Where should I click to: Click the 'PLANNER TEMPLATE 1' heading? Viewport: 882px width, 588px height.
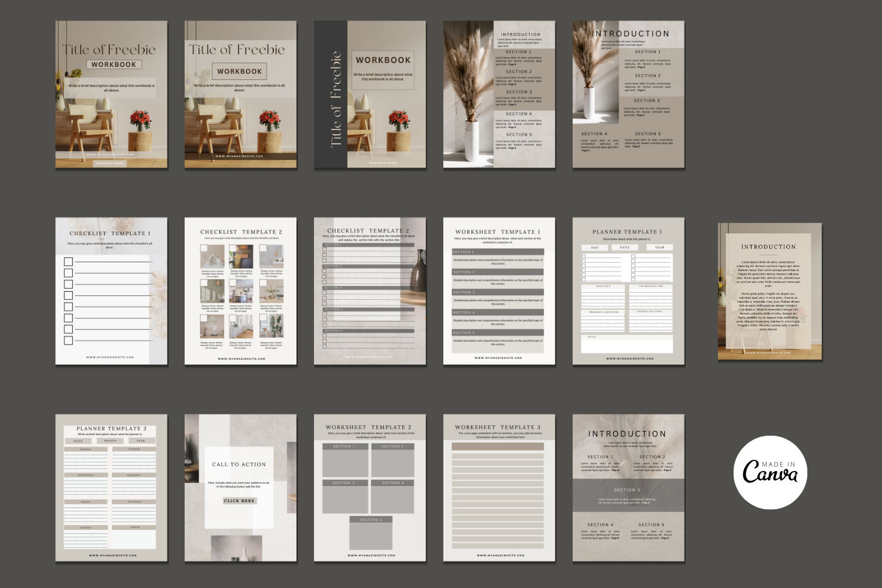pyautogui.click(x=627, y=232)
